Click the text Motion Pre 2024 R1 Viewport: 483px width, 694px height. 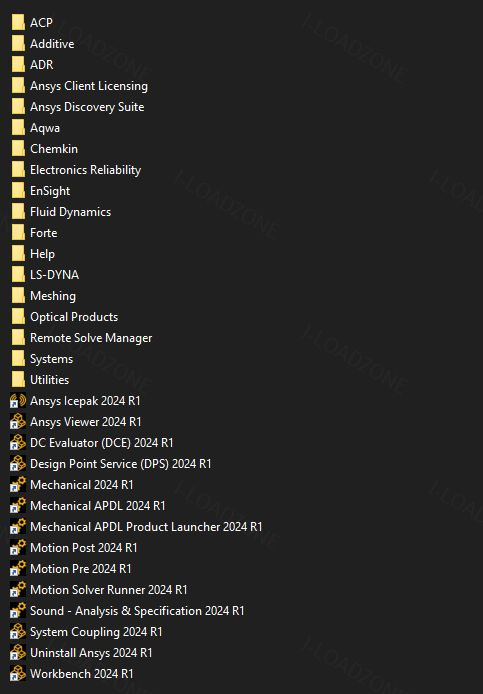coord(81,569)
